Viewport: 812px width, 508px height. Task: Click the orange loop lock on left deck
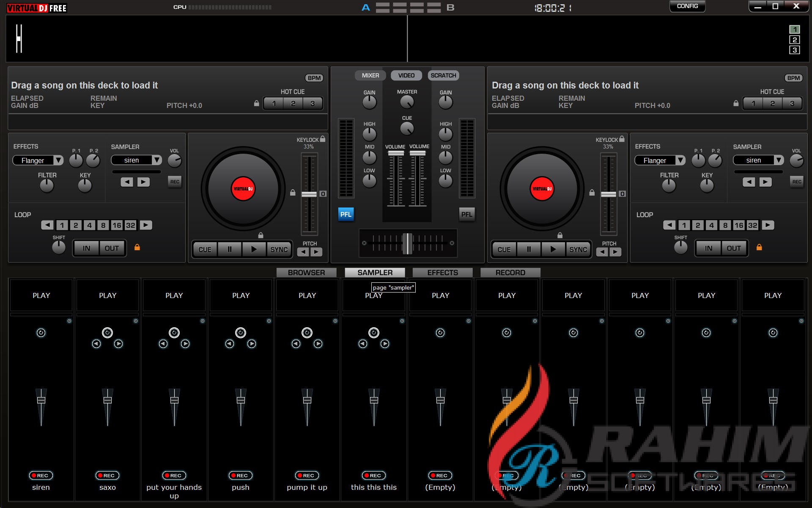137,247
